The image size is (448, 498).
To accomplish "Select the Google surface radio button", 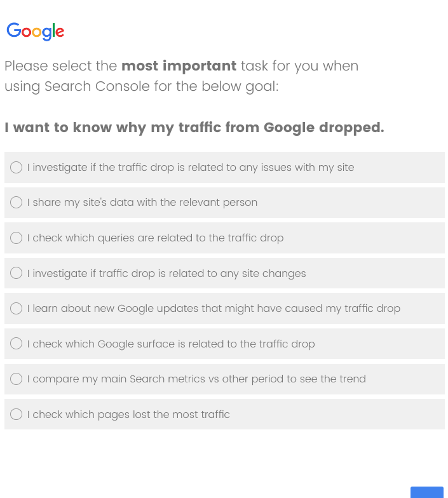I will 17,343.
